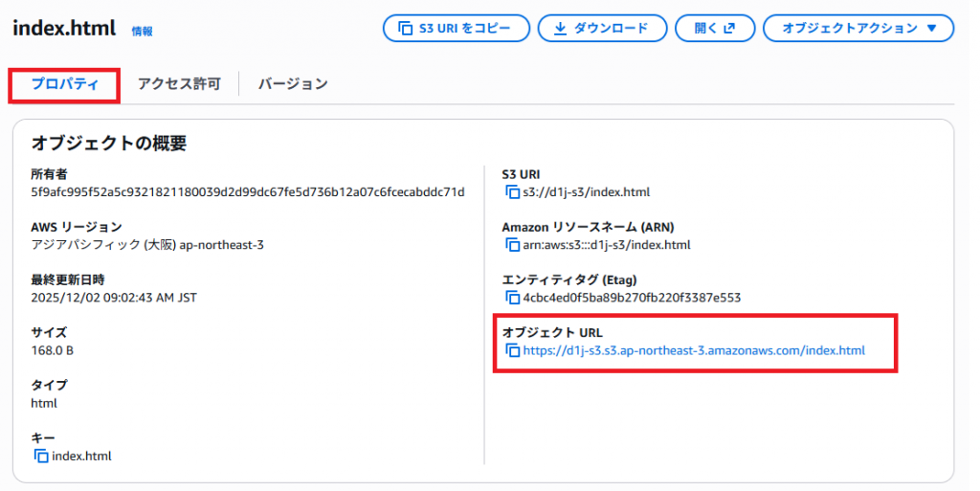Click the index.html page heading
Image resolution: width=980 pixels, height=491 pixels.
pos(63,29)
